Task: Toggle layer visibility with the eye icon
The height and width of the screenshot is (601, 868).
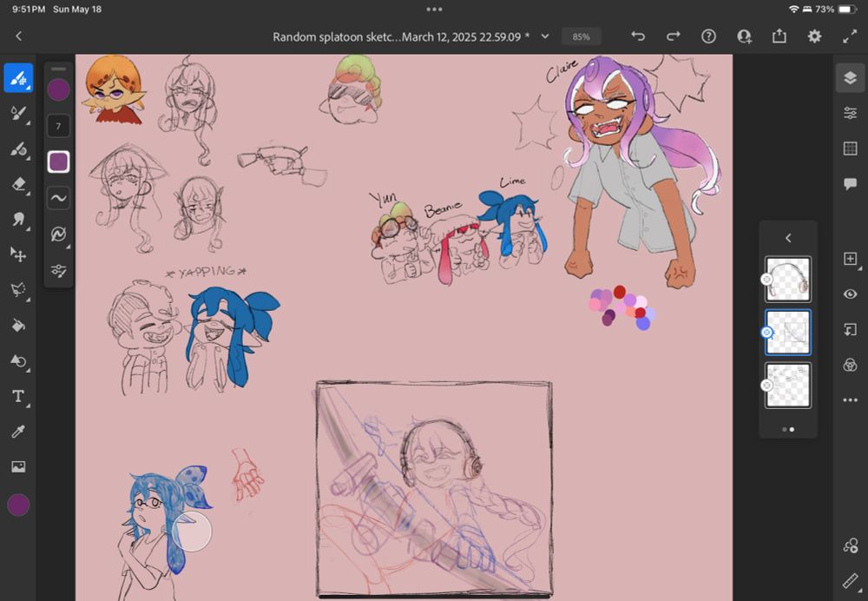Action: (x=850, y=294)
